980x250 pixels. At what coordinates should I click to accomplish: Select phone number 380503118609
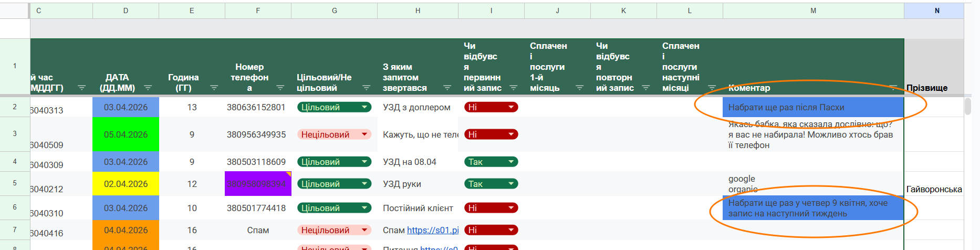258,162
